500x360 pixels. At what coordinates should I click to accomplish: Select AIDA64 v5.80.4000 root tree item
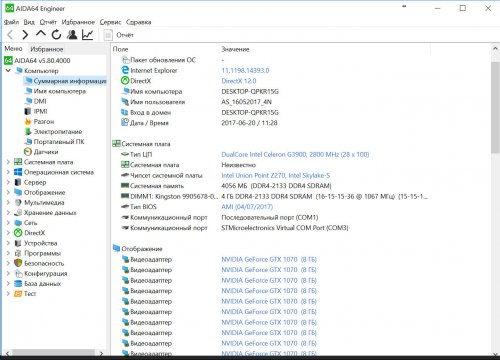[37, 61]
